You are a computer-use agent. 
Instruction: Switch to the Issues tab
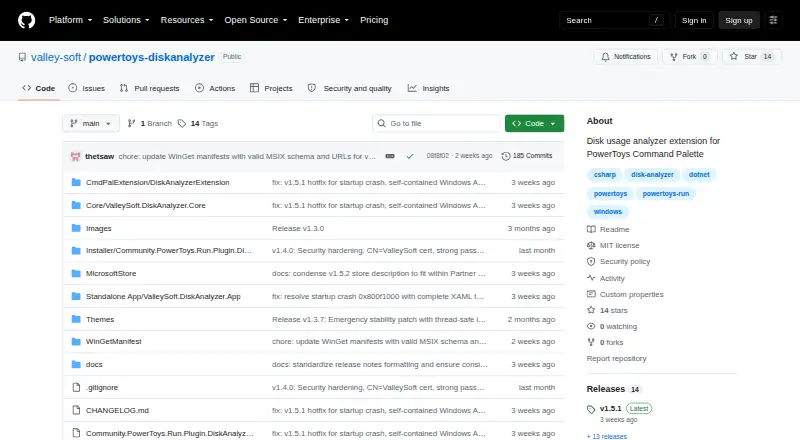point(87,88)
